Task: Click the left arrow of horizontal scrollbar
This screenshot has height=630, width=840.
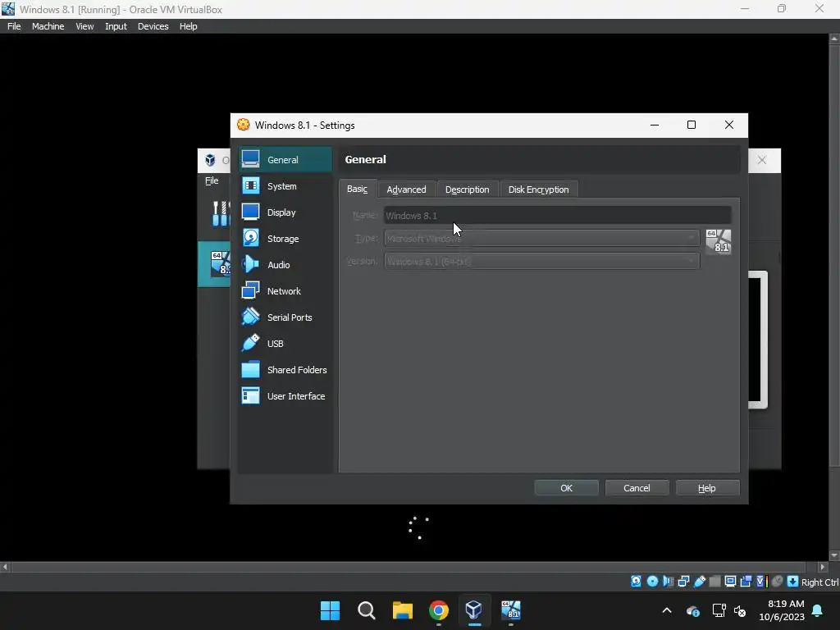Action: tap(5, 567)
